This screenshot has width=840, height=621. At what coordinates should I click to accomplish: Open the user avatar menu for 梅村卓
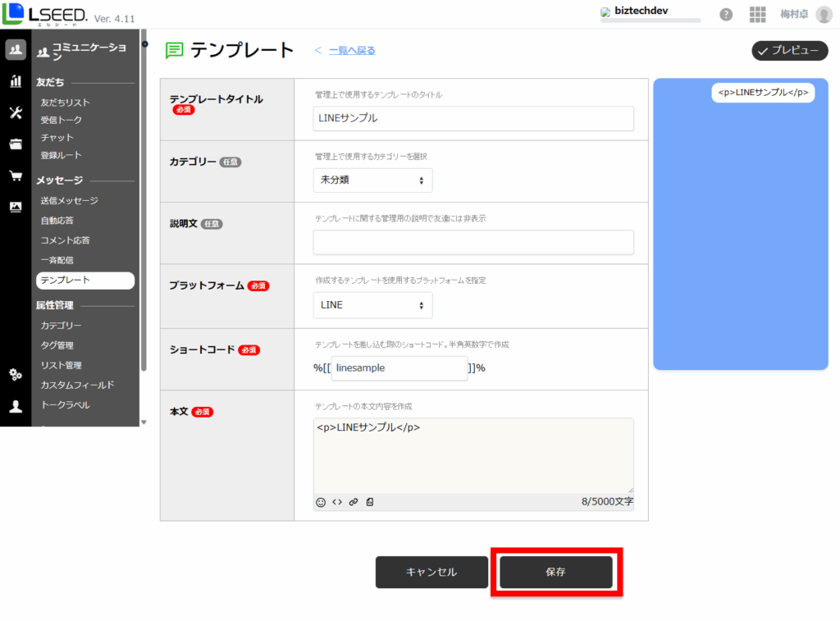824,15
